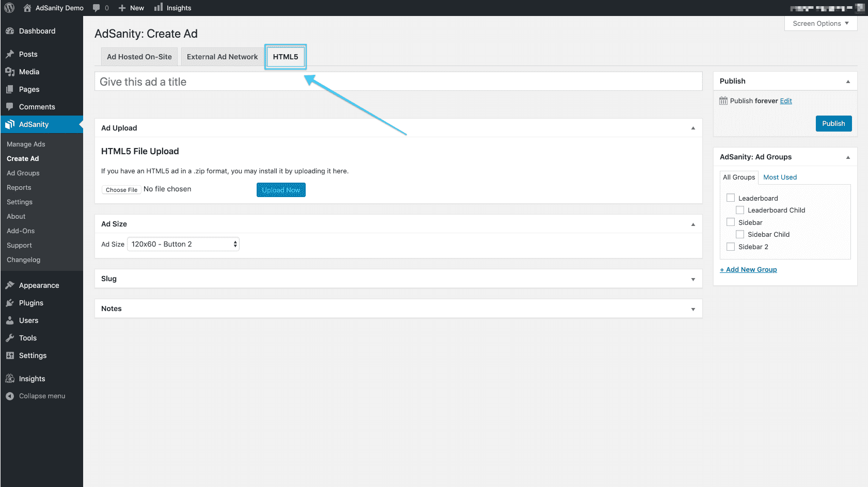Click the AdSanity megaphone icon
The width and height of the screenshot is (868, 487).
tap(10, 124)
